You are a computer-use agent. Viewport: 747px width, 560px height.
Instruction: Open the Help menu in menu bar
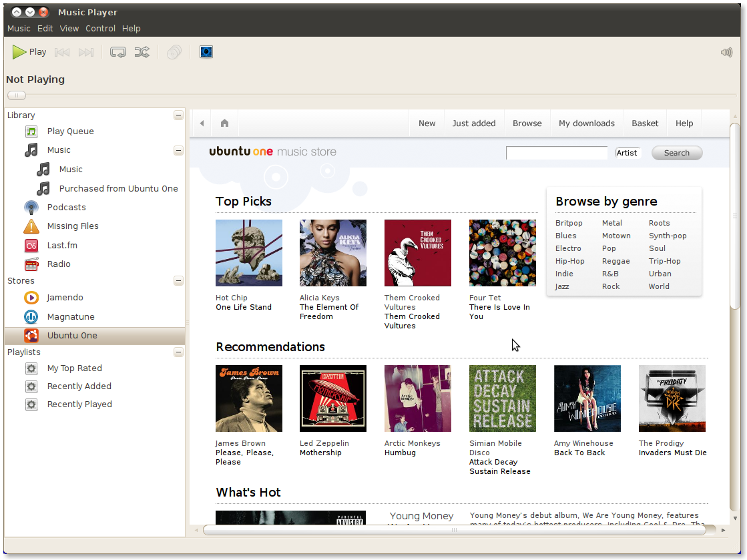131,29
